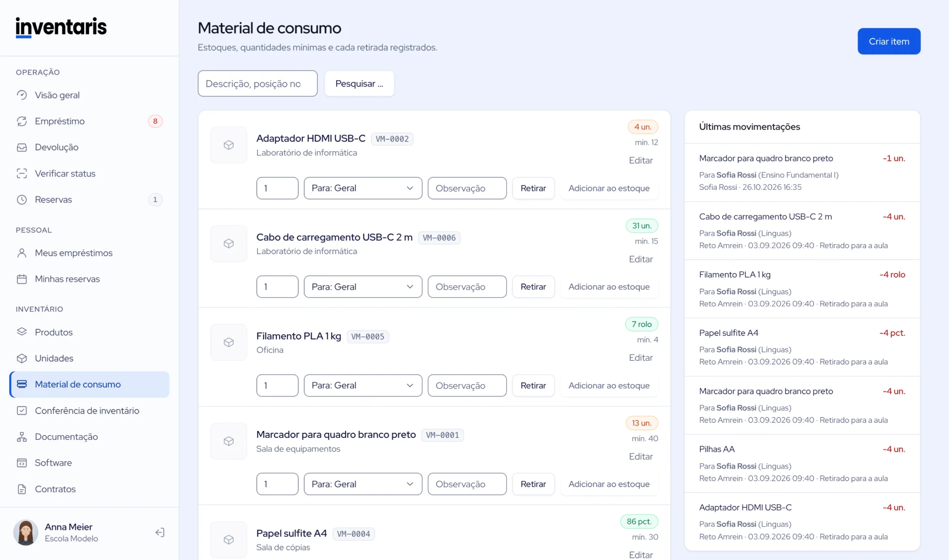
Task: Click the Software code window icon
Action: [22, 463]
